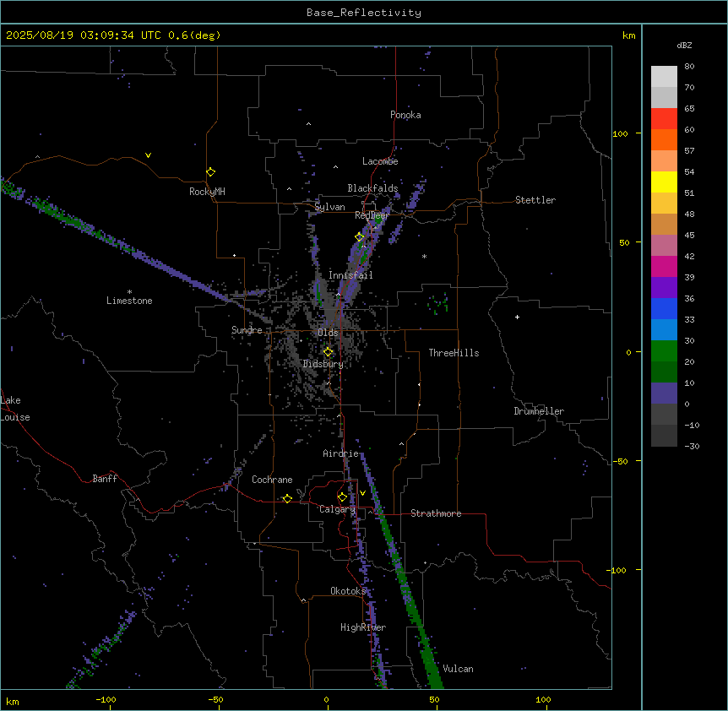Screen dimensions: 728x711
Task: Select the Vulcan town label
Action: [x=458, y=669]
